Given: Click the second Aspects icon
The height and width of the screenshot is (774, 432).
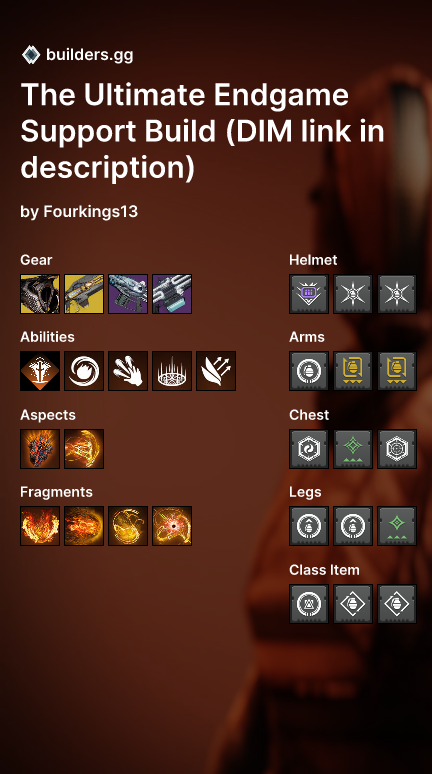Looking at the screenshot, I should click(84, 449).
